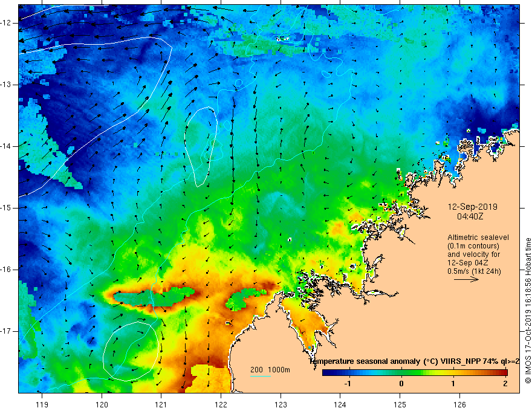This screenshot has width=532, height=411.
Task: Click longitude axis label 121
Action: pos(161,404)
